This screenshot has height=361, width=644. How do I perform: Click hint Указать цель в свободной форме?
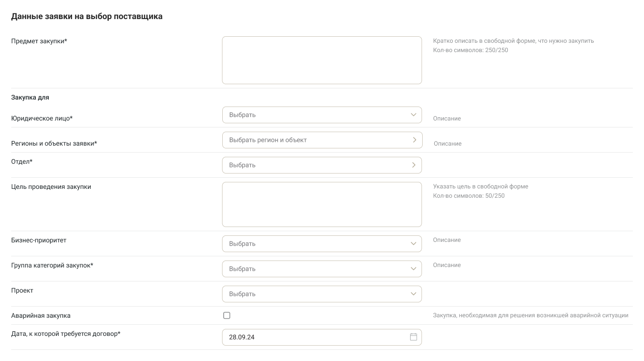pyautogui.click(x=481, y=186)
